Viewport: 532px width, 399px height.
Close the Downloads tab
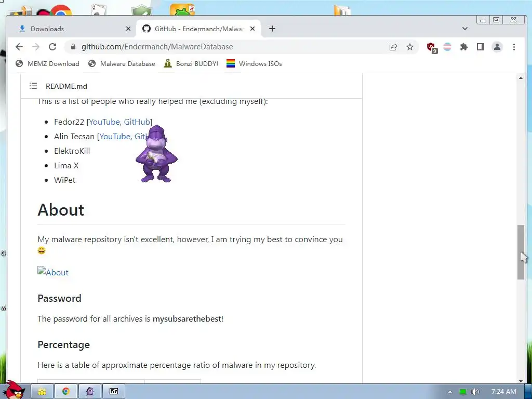coord(128,29)
